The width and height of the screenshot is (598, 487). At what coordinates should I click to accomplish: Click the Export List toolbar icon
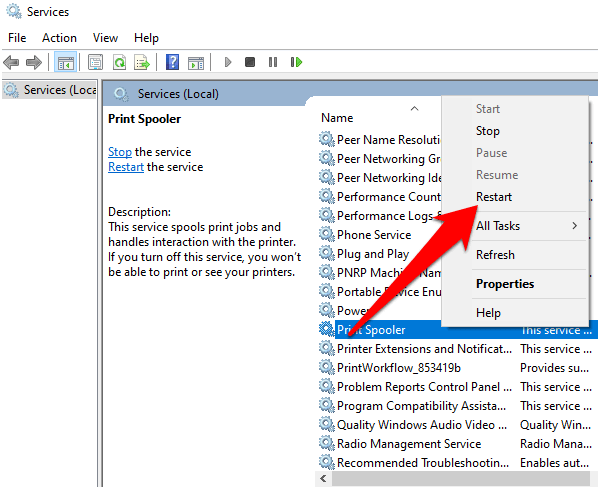click(x=141, y=62)
